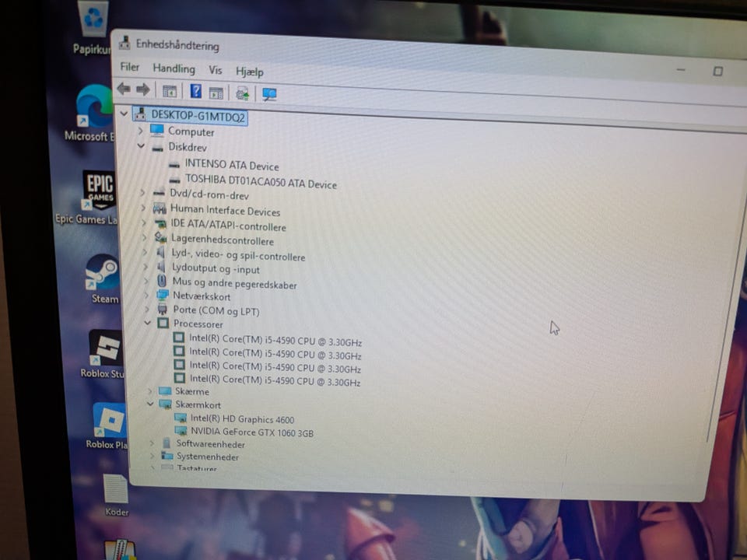
Task: Collapse the Skærmkort category
Action: 150,404
